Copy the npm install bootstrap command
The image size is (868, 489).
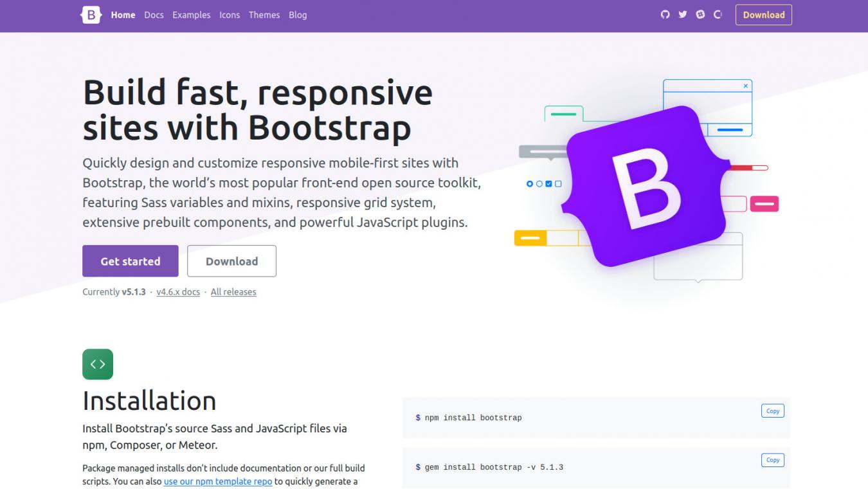[x=773, y=411]
